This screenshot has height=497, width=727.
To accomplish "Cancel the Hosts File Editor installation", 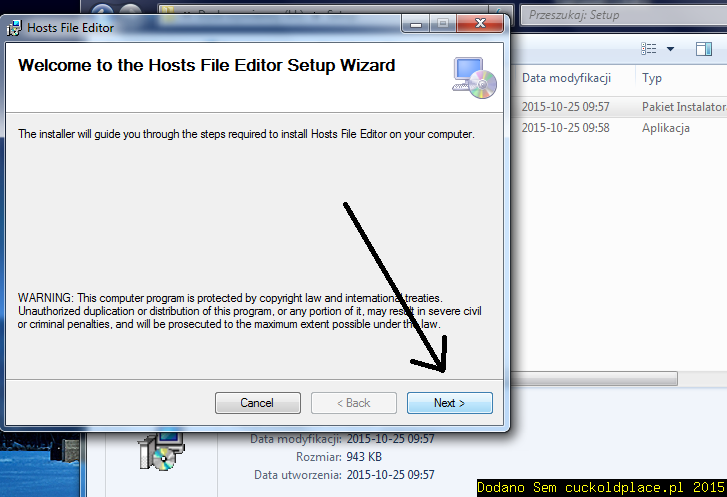I will [257, 403].
